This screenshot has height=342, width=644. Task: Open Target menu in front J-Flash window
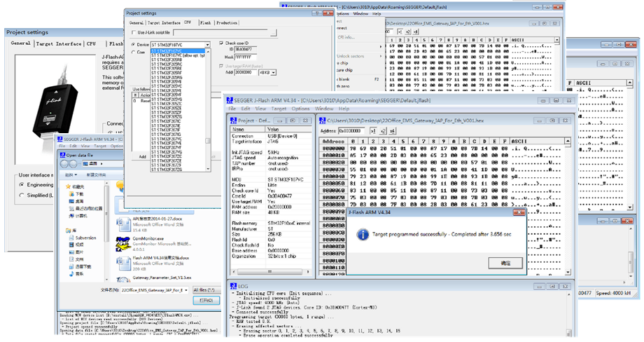click(x=279, y=109)
